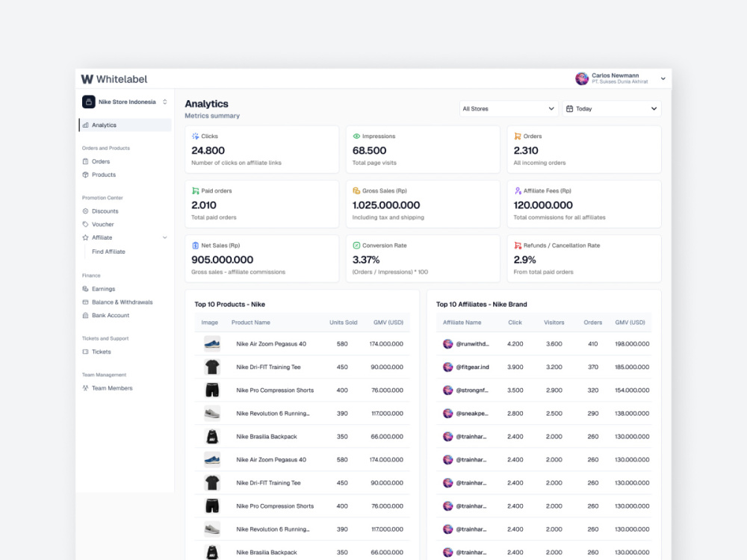747x560 pixels.
Task: Click the 1.025.000.000 Gross Sales value
Action: click(x=386, y=205)
